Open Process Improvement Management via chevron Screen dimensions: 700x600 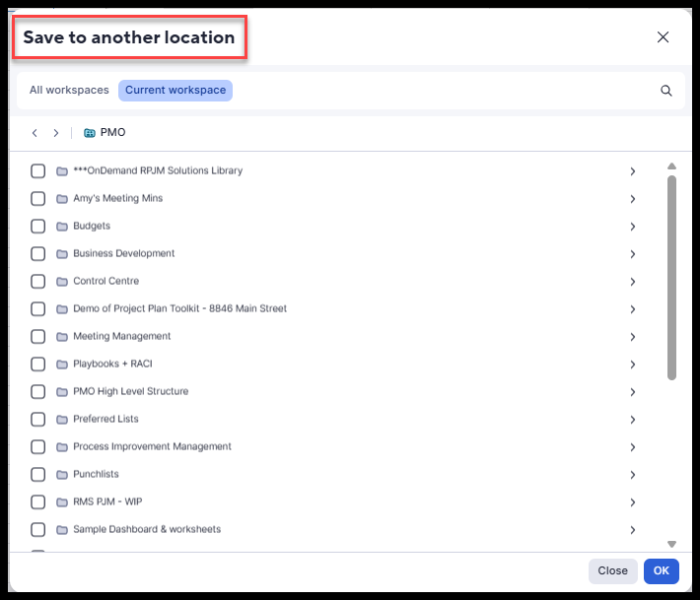(x=633, y=447)
